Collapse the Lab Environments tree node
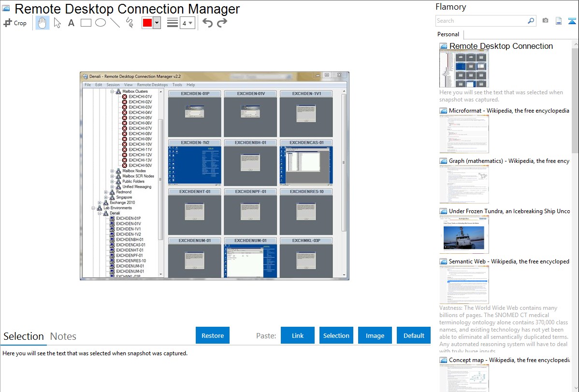This screenshot has width=579, height=392. tap(93, 208)
